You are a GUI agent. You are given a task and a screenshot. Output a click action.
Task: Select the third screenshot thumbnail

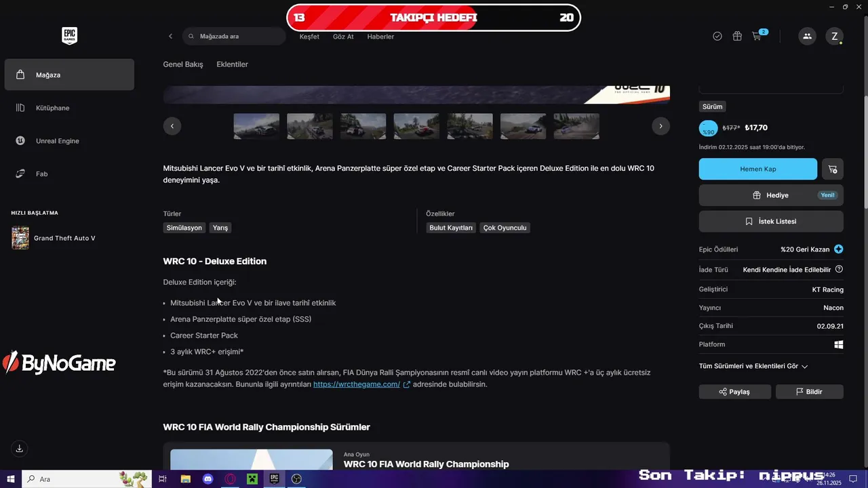[363, 126]
